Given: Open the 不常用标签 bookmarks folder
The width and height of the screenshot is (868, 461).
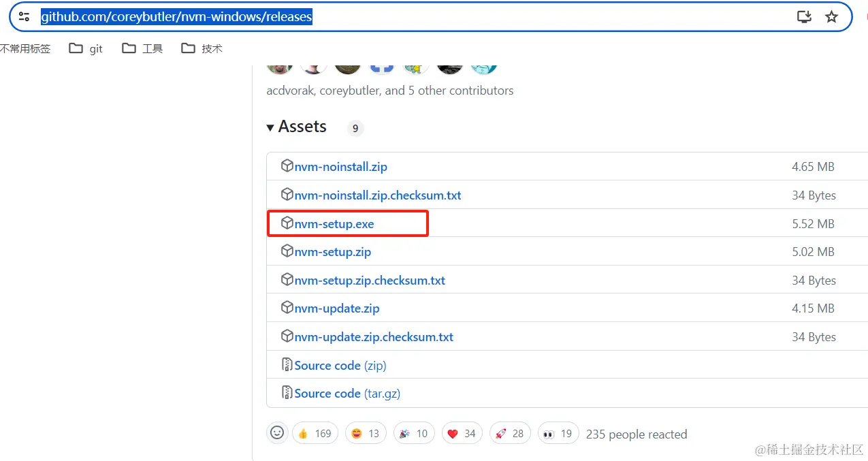Looking at the screenshot, I should (25, 48).
